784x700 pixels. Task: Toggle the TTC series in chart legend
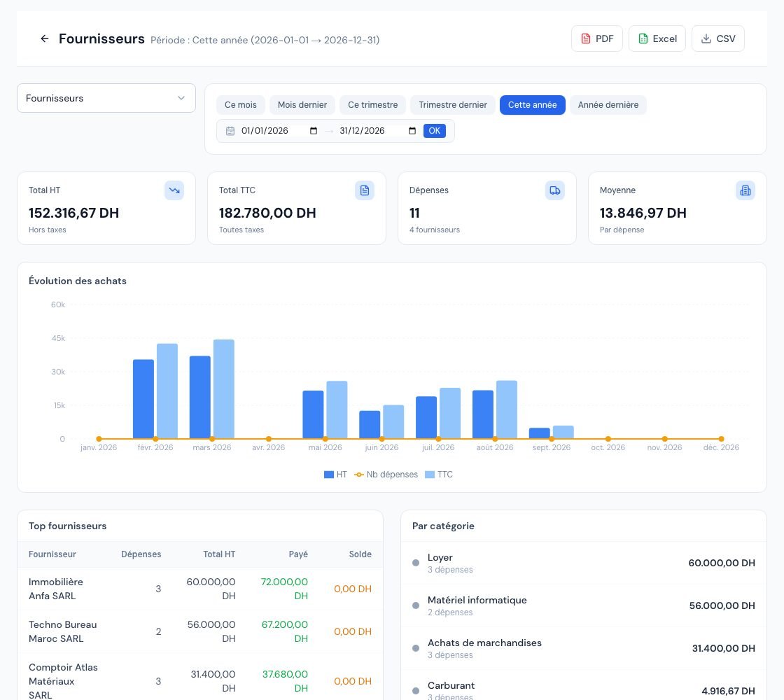pyautogui.click(x=439, y=475)
